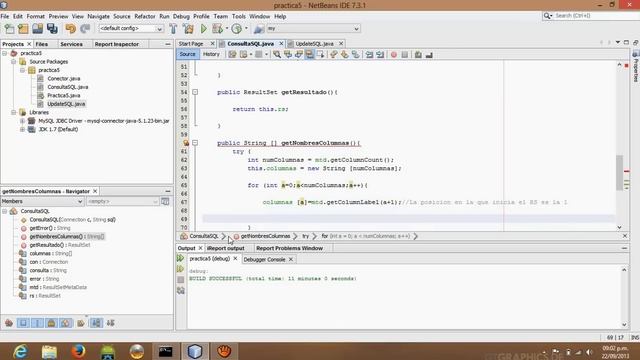Open the default config dropdown

(x=131, y=29)
